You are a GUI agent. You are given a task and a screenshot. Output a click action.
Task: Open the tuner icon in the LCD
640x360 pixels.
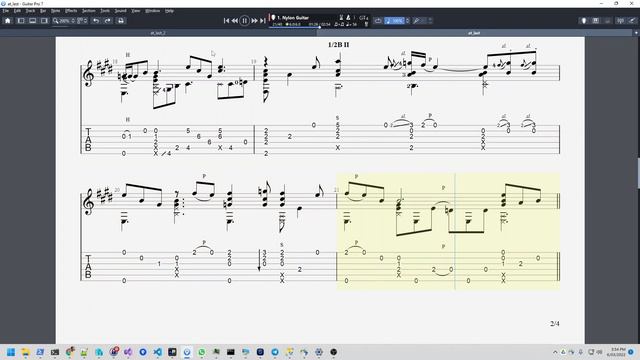click(x=366, y=24)
